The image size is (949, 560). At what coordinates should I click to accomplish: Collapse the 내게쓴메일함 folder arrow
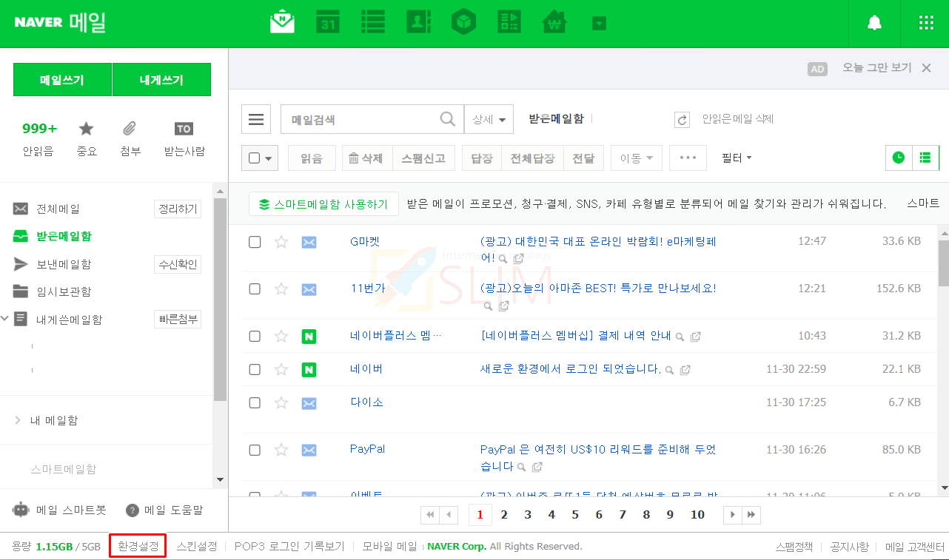[x=4, y=319]
